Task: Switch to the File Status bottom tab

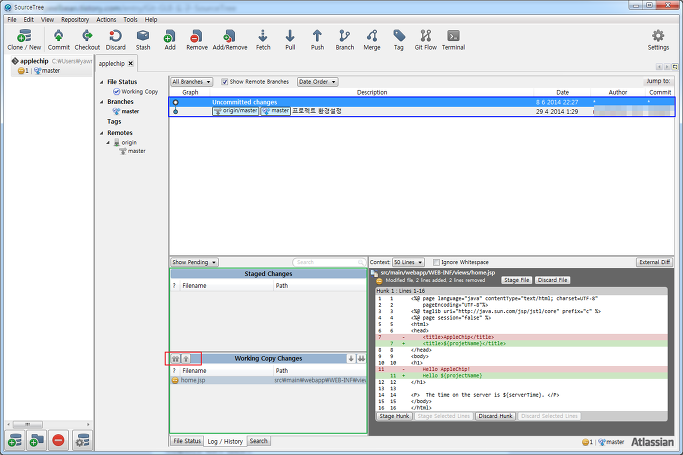Action: click(187, 441)
